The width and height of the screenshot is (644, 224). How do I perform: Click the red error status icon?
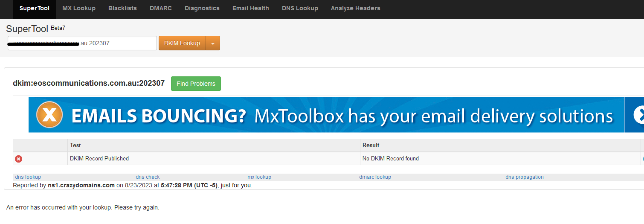[x=19, y=159]
